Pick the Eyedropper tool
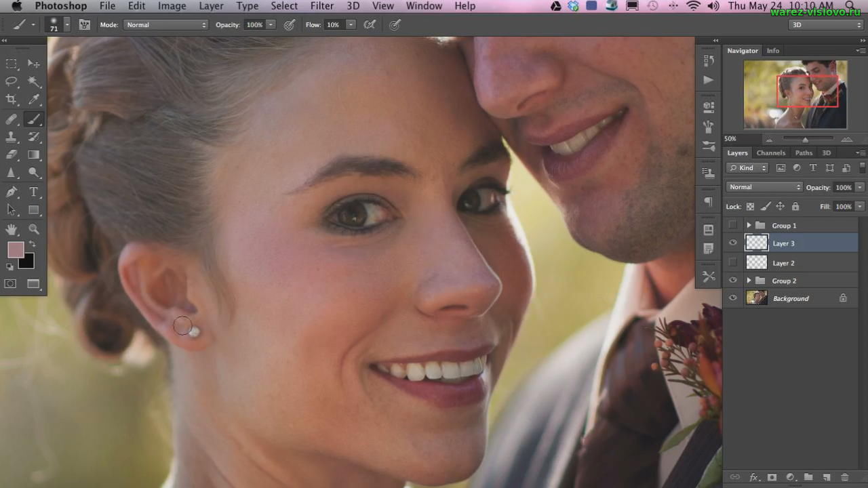The image size is (868, 488). [34, 100]
